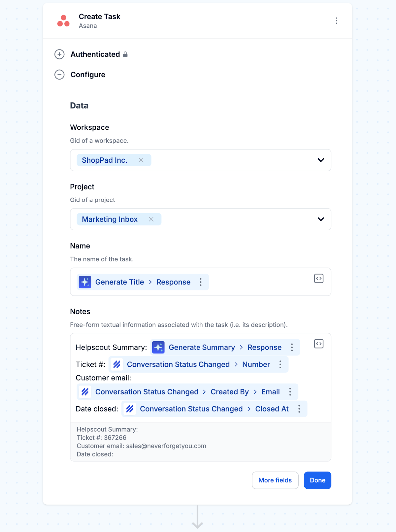Image resolution: width=396 pixels, height=532 pixels.
Task: Click the Generate Title AI sparkle icon
Action: click(x=85, y=282)
